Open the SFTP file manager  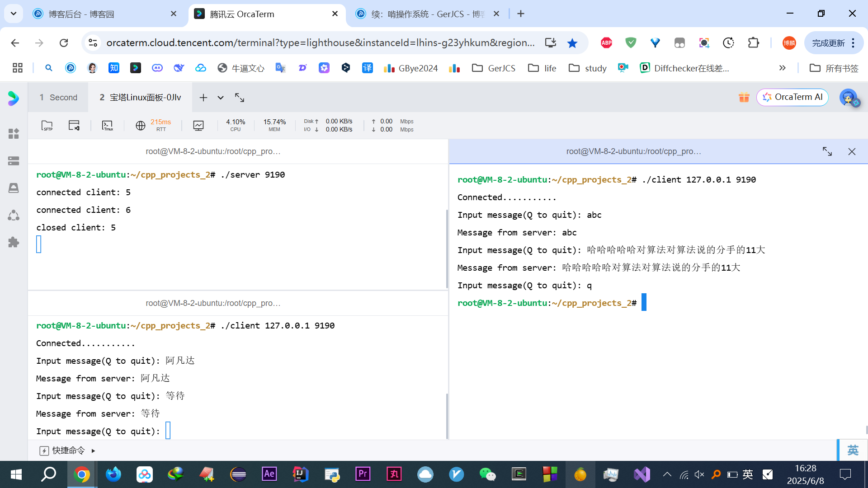point(47,125)
